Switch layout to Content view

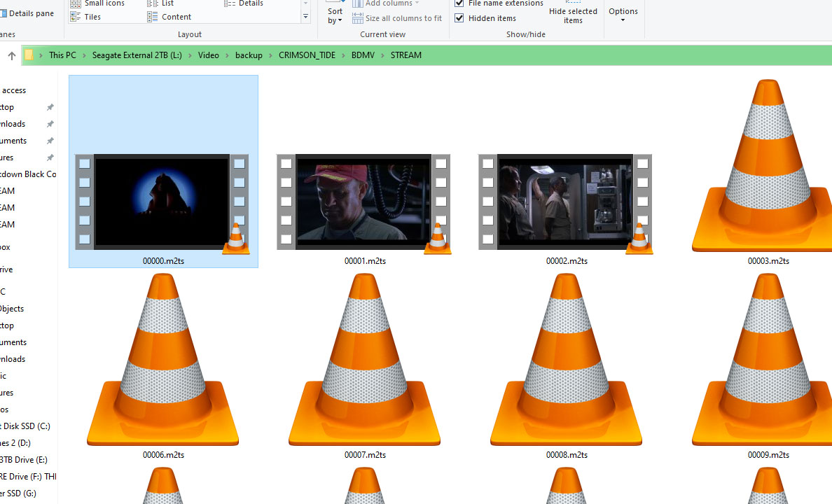[169, 17]
